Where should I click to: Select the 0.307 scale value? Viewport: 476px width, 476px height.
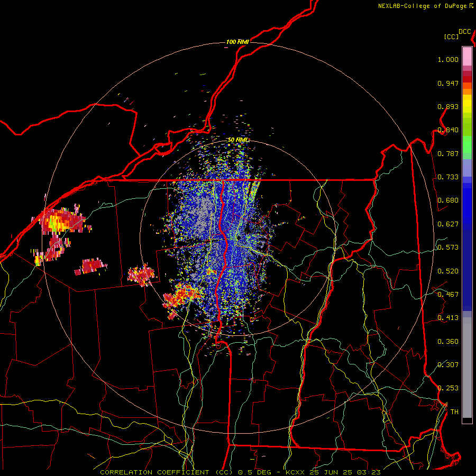pyautogui.click(x=448, y=364)
